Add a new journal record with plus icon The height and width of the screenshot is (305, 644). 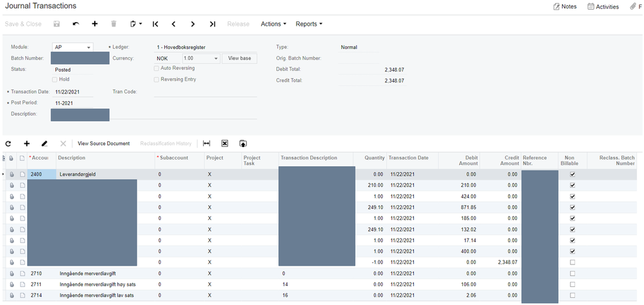click(x=95, y=24)
